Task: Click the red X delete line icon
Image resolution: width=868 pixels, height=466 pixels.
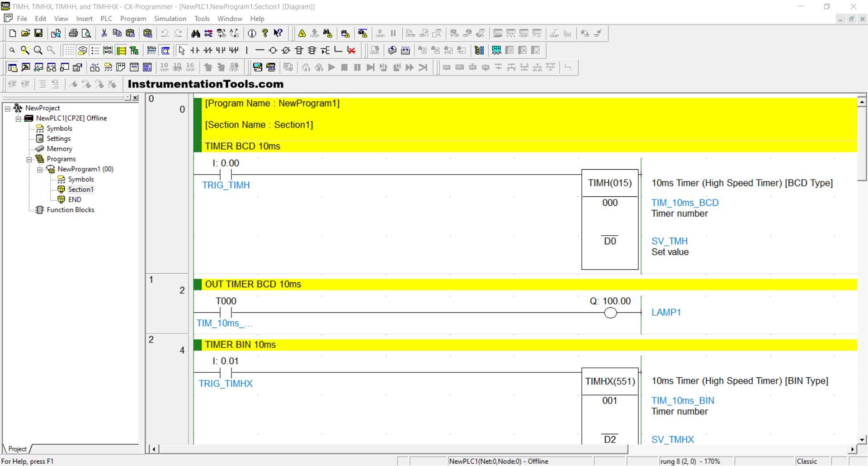Action: 351,50
